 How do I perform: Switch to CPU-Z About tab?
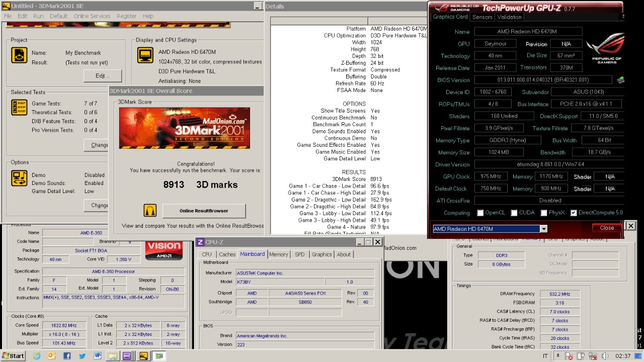(344, 254)
